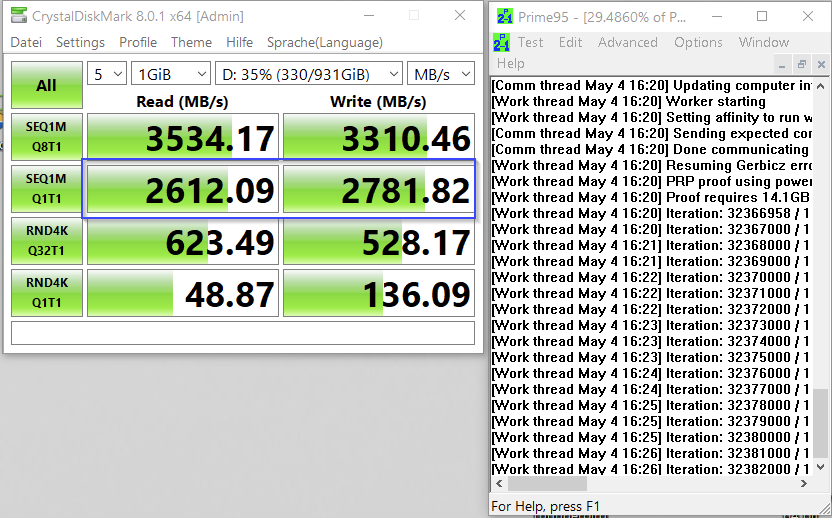
Task: Open the Help menu in Prime95
Action: 510,64
